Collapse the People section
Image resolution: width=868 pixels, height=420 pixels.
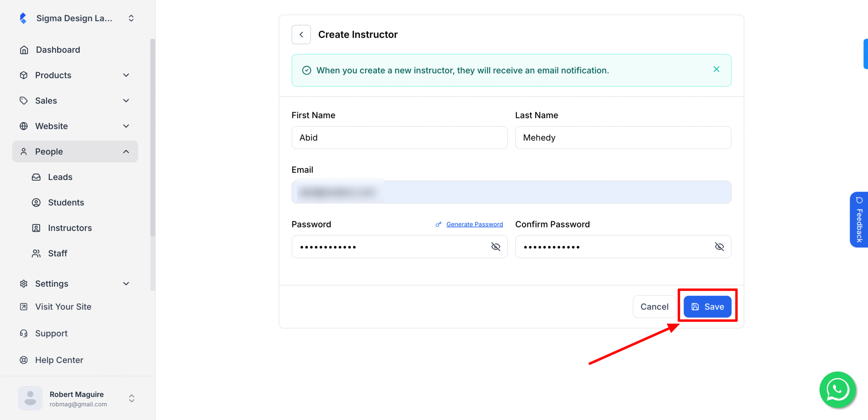click(x=126, y=152)
